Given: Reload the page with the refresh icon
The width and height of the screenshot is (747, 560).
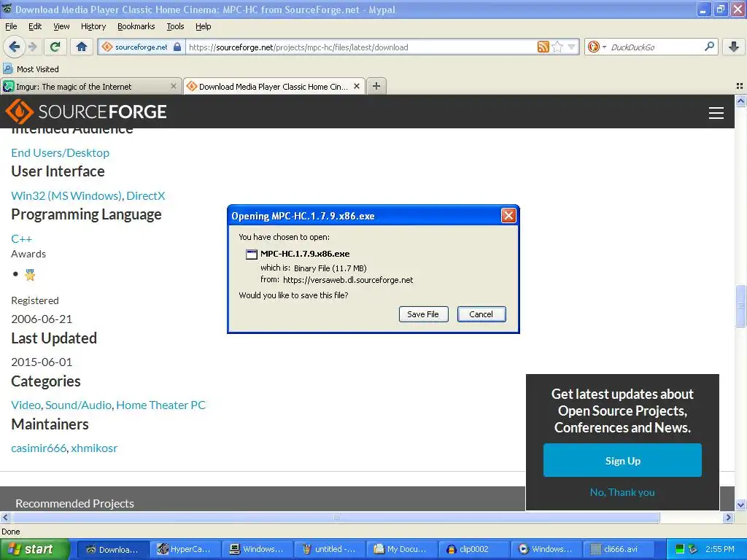Looking at the screenshot, I should tap(55, 47).
